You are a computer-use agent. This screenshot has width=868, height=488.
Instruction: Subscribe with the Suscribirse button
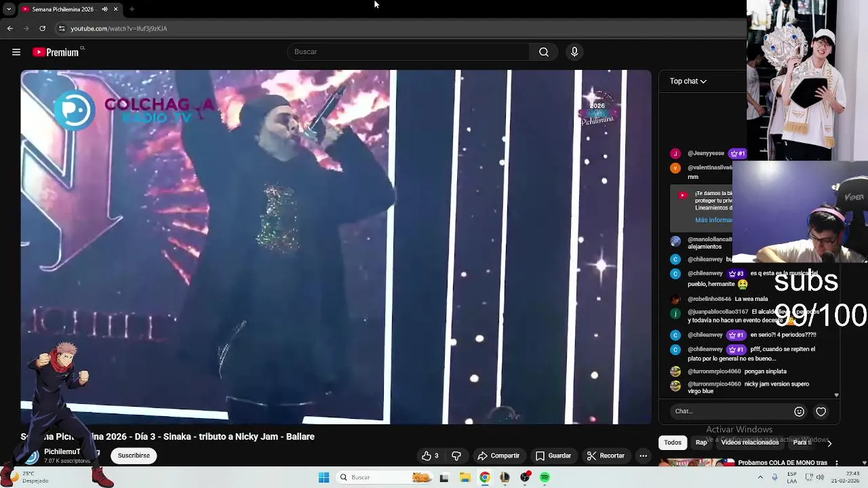(x=134, y=455)
